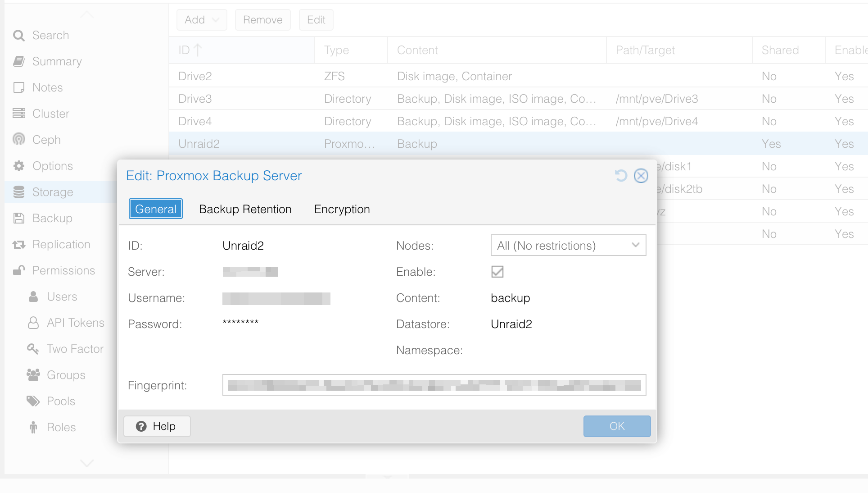Go to the Replication section
868x493 pixels.
[61, 244]
